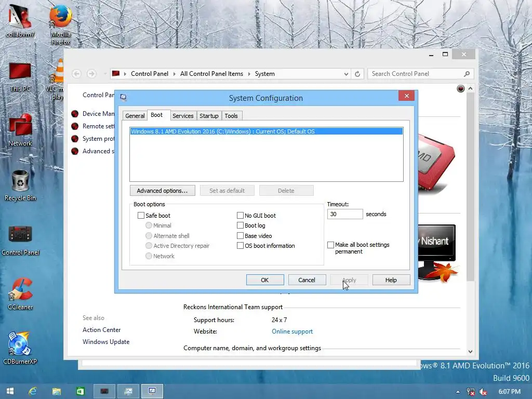Switch to the red taskbar window button
This screenshot has width=532, height=399.
pos(104,391)
